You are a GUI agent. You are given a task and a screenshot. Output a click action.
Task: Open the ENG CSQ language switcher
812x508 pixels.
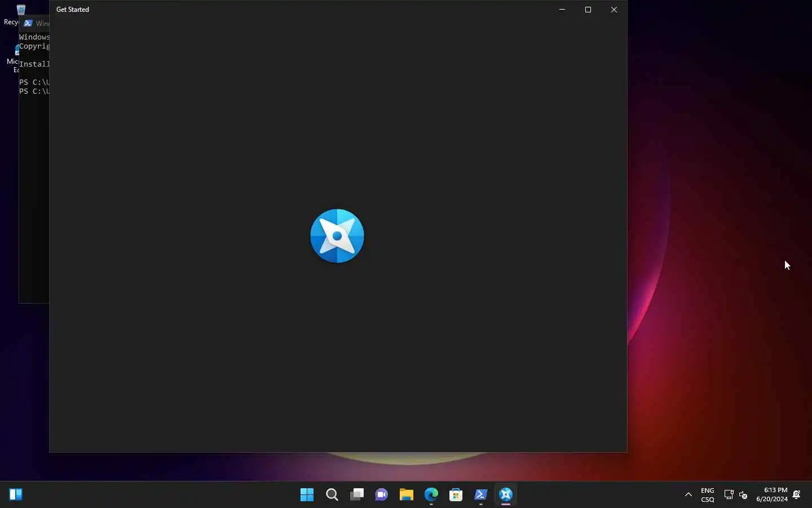tap(708, 495)
